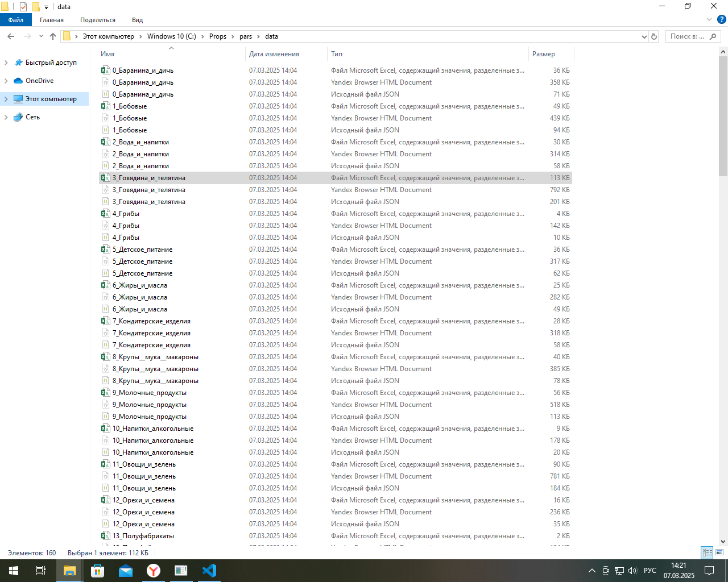
Task: Go up one folder level
Action: click(x=53, y=36)
